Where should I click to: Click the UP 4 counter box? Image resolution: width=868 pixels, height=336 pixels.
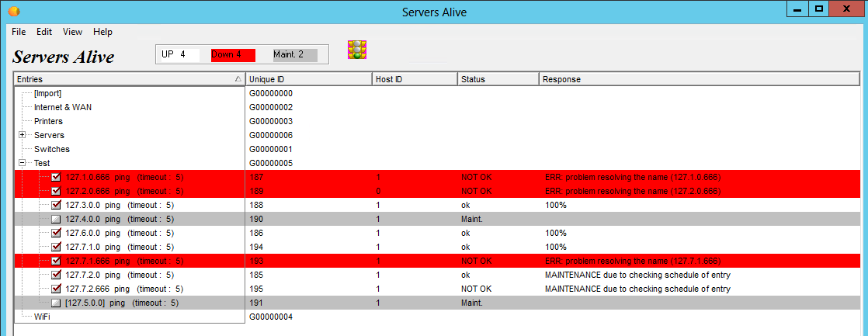[x=179, y=55]
